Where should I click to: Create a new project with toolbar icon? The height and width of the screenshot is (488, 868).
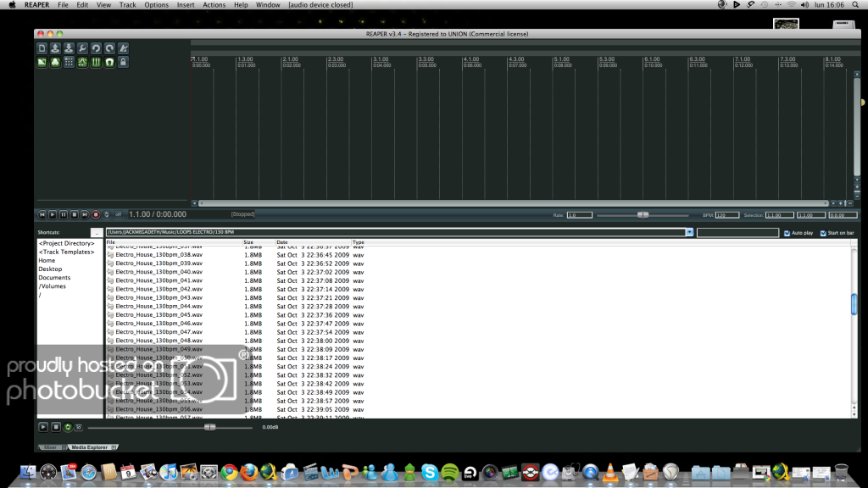42,48
